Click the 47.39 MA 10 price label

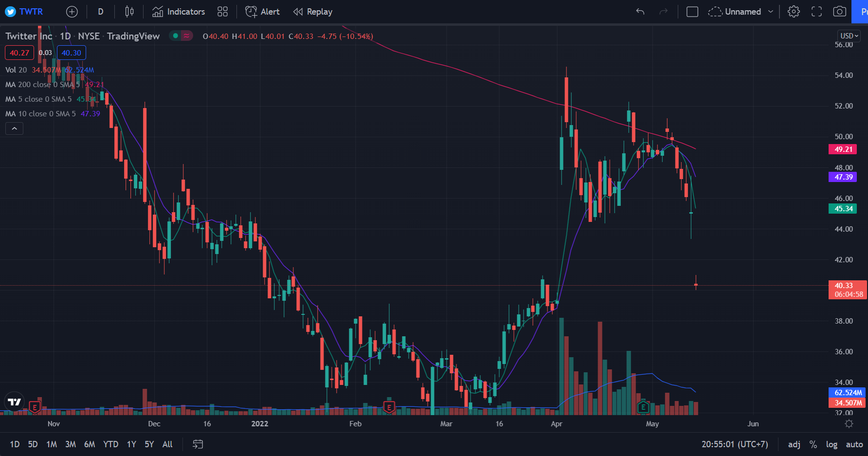tap(843, 177)
